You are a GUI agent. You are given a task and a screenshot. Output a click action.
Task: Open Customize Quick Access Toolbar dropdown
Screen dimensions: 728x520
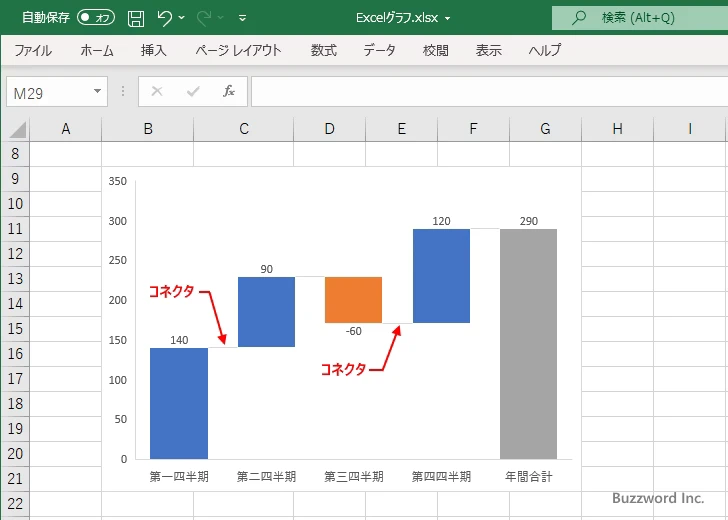pyautogui.click(x=242, y=18)
